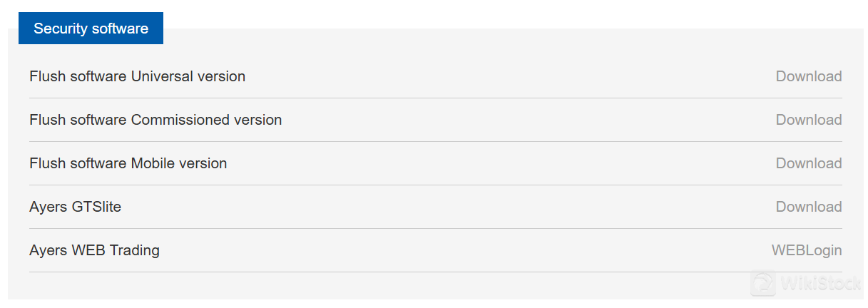Click the Flush software Commissioned version label
This screenshot has width=868, height=308.
[x=155, y=120]
